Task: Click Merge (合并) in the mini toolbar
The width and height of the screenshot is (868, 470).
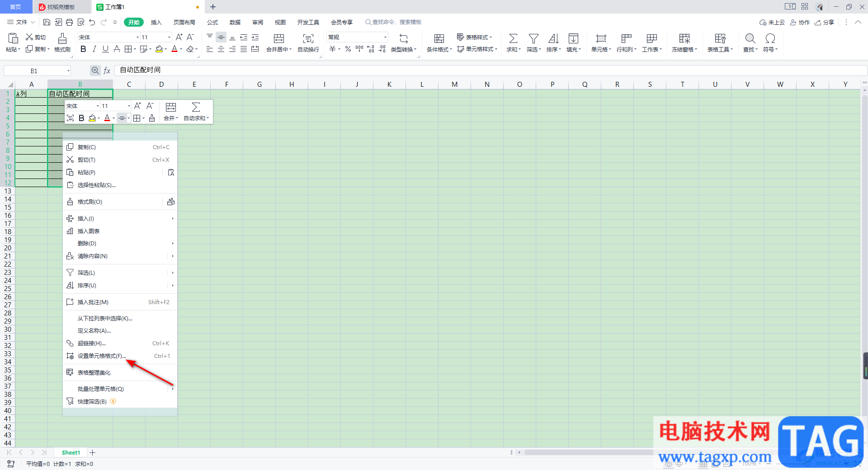Action: 170,112
